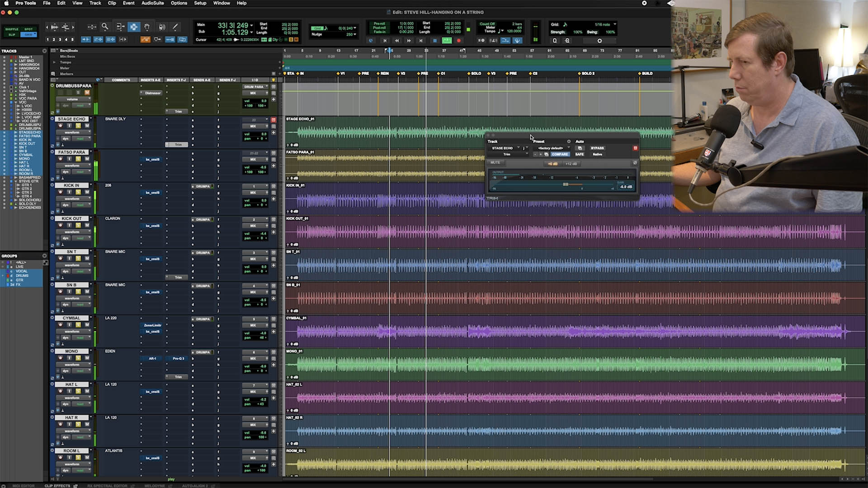
Task: Open Main counter format dropdown
Action: coord(251,25)
